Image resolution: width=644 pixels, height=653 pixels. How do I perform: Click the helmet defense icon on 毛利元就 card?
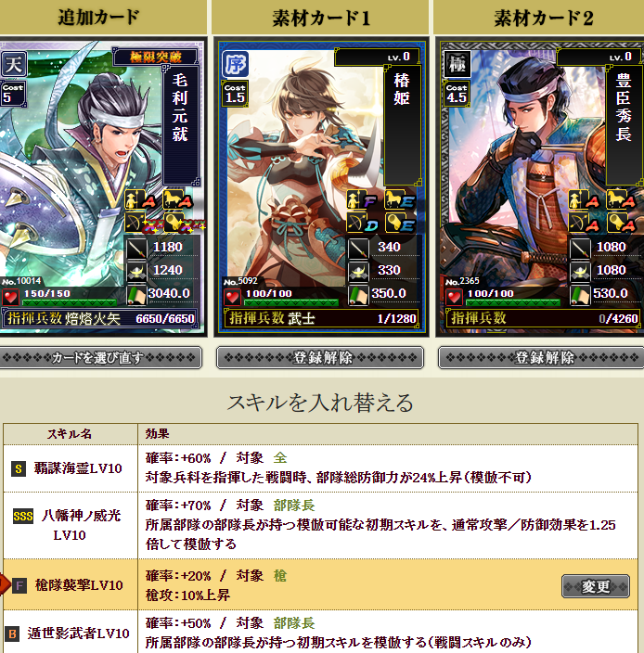136,272
